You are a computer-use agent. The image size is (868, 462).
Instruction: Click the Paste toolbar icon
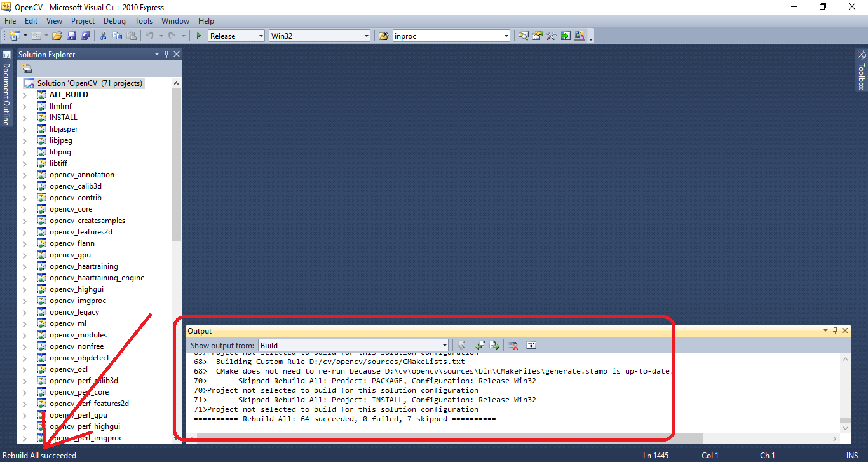coord(132,36)
